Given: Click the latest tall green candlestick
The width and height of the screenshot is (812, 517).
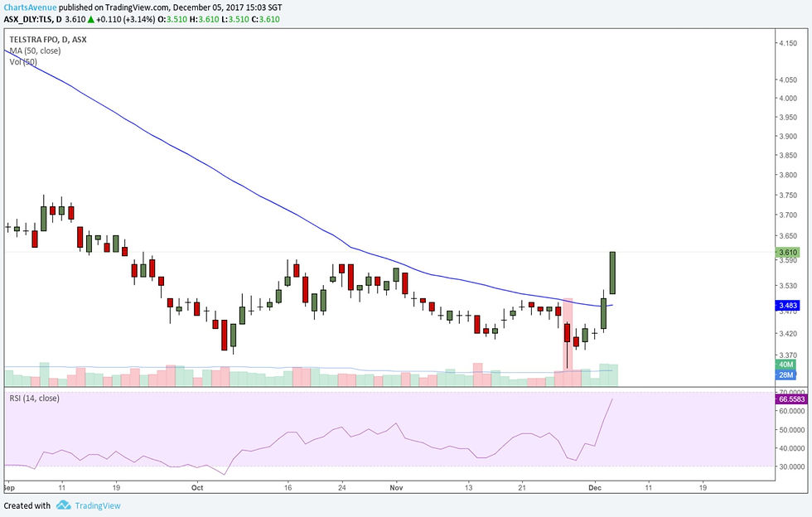Looking at the screenshot, I should click(612, 273).
